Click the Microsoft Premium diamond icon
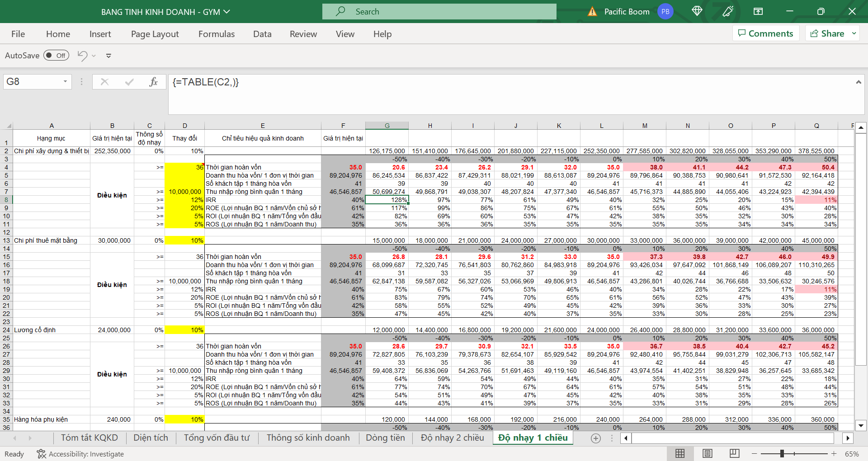Screen dimensions: 868x461 (x=697, y=11)
